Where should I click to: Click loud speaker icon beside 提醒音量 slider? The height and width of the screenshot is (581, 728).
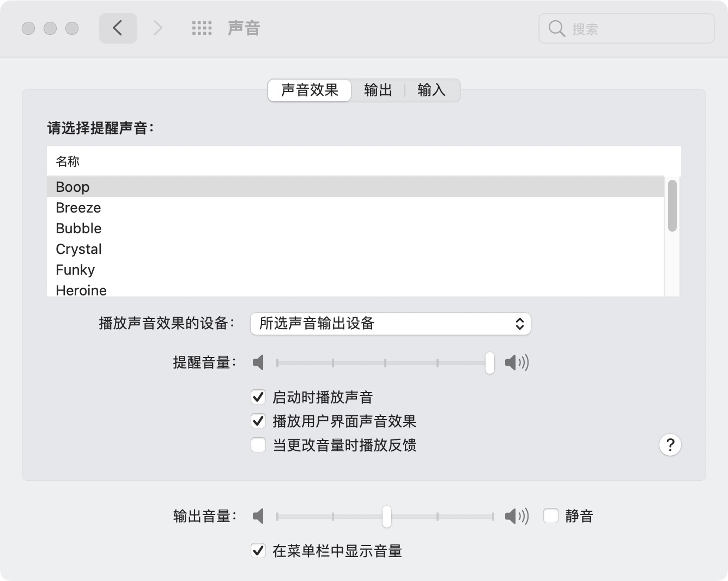516,362
